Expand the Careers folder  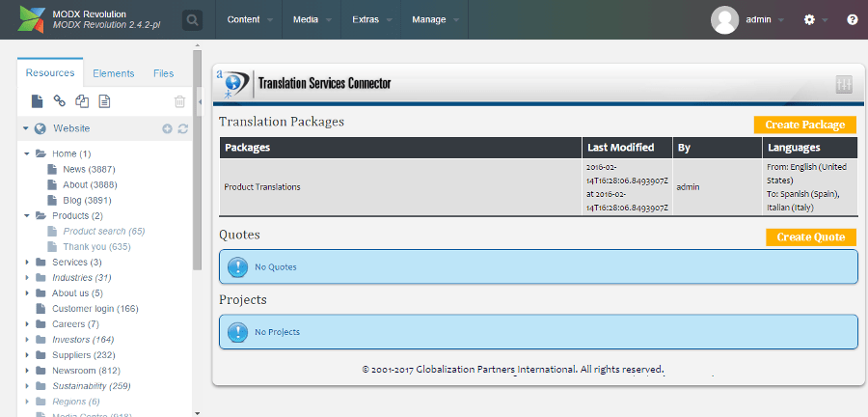(27, 324)
